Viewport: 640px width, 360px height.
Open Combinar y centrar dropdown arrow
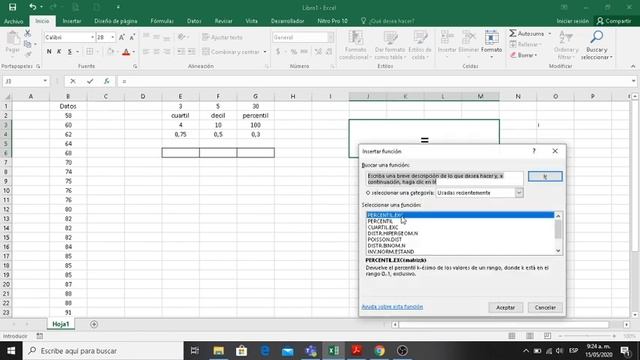click(265, 52)
